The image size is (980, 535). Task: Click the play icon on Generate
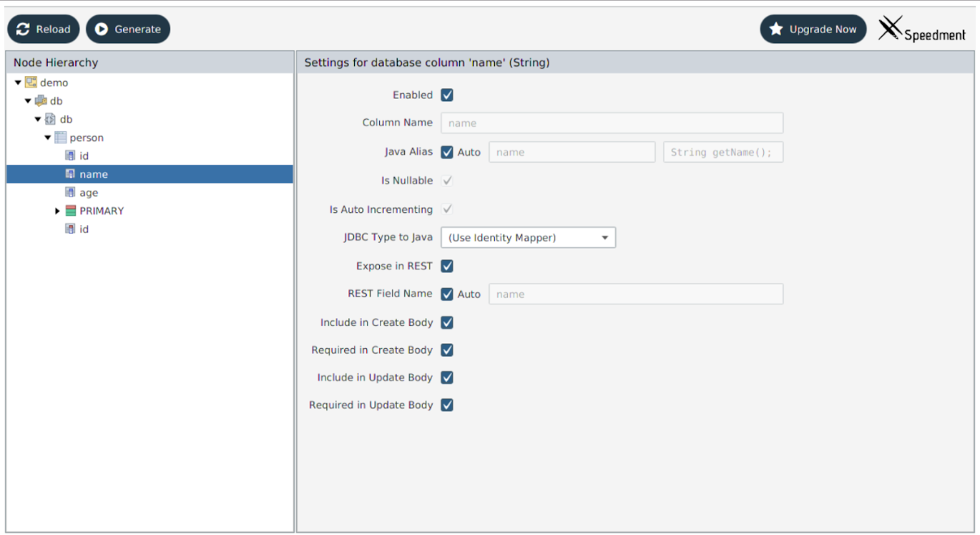(x=101, y=29)
